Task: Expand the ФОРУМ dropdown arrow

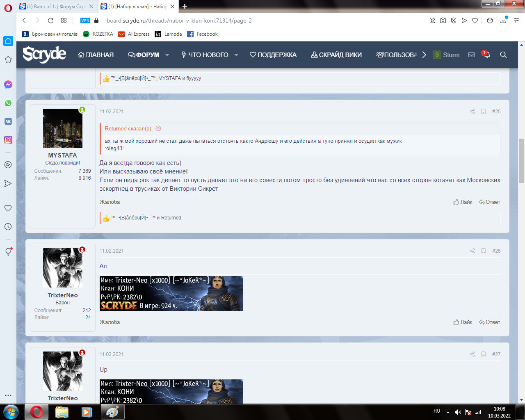Action: pos(167,55)
